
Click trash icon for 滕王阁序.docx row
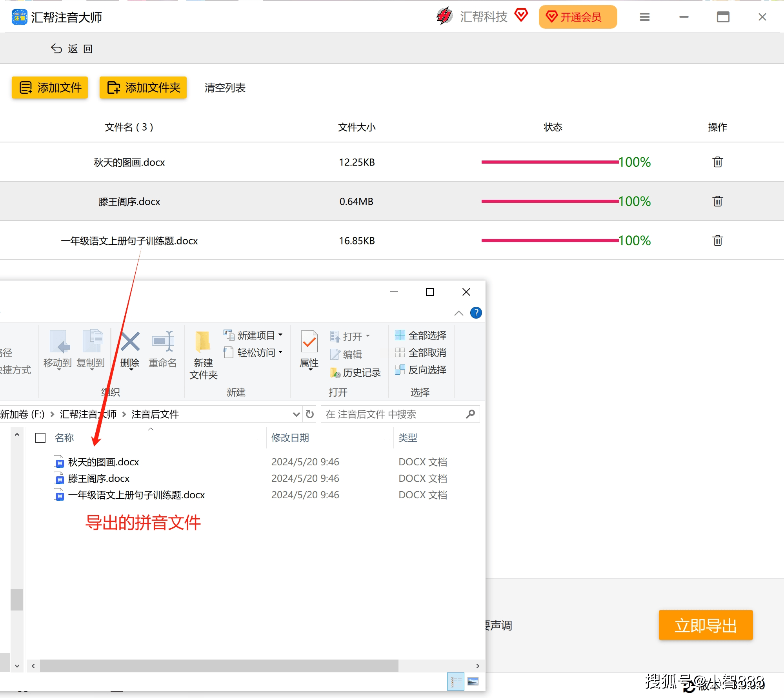(717, 201)
